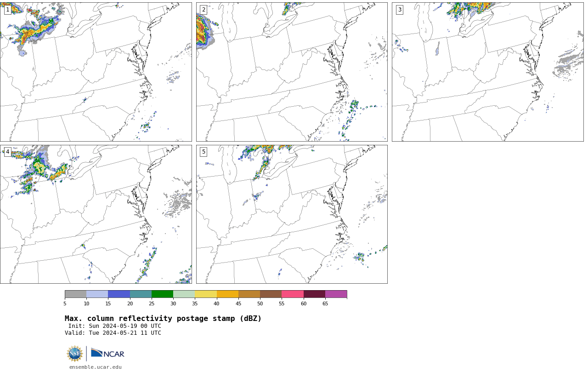Click the NSF logo emblem

[75, 354]
